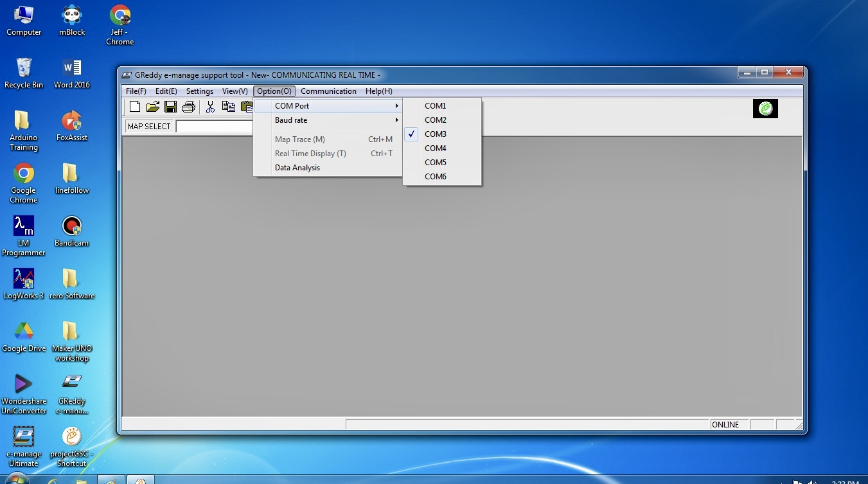Select the mBlock panda desktop icon
Screen dimensions: 868x484
point(72,21)
